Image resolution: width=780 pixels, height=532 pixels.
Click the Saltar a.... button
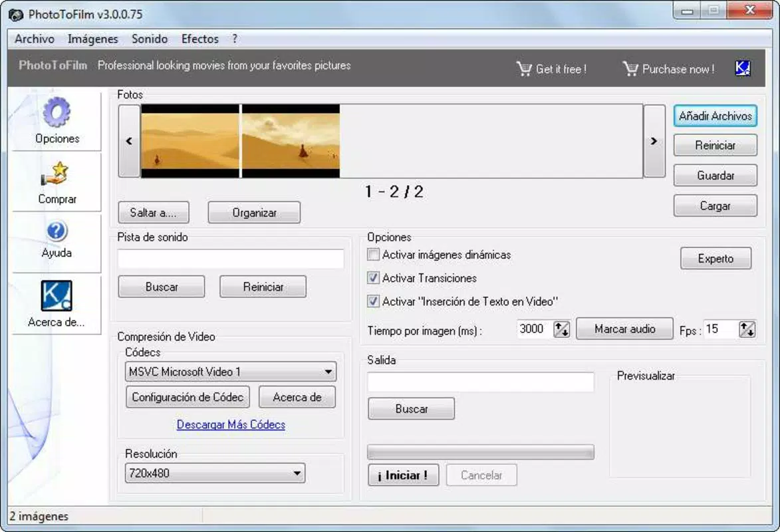[154, 213]
